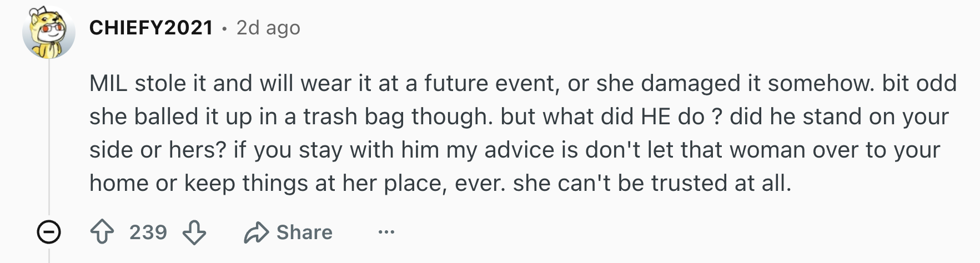
Task: Select the Share text label
Action: 304,232
